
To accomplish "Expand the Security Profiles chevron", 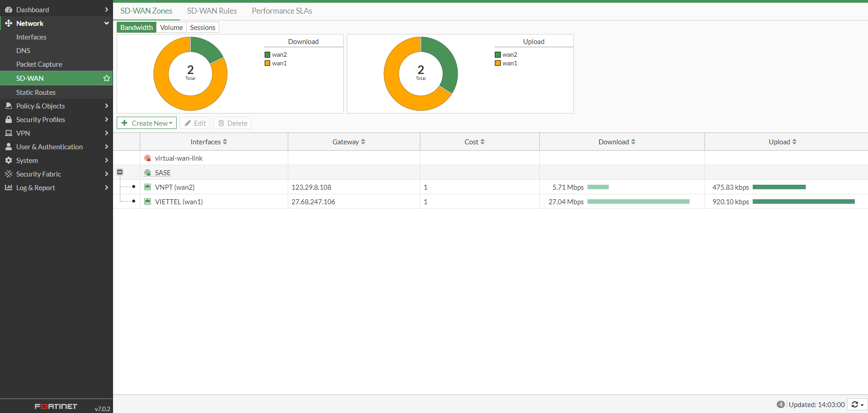I will pos(107,119).
